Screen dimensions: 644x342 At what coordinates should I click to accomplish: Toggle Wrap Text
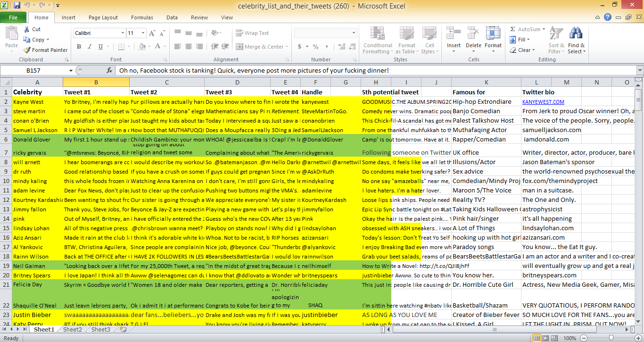coord(253,33)
